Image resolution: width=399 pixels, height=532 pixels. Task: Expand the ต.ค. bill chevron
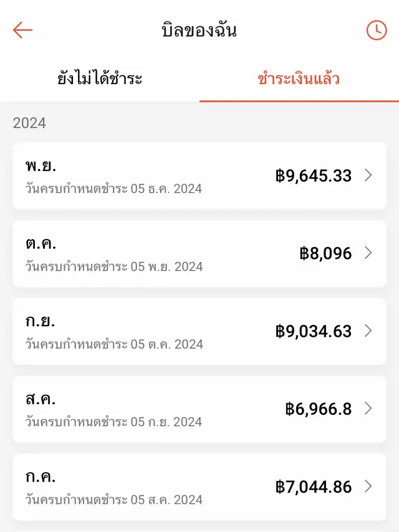[368, 253]
